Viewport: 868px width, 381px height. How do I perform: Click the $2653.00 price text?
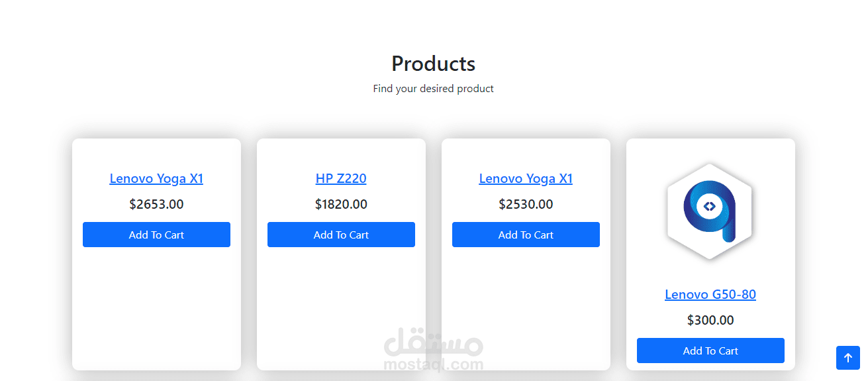point(156,204)
